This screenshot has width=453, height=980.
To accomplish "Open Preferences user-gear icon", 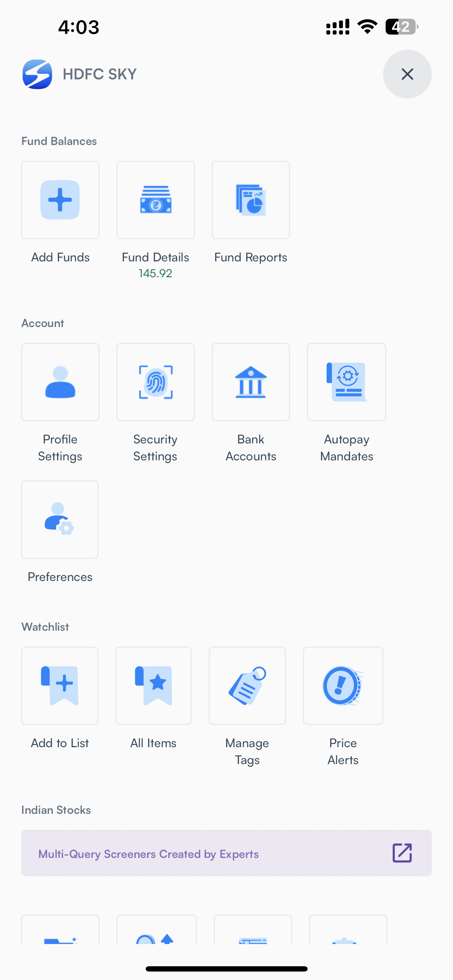I will pyautogui.click(x=60, y=519).
